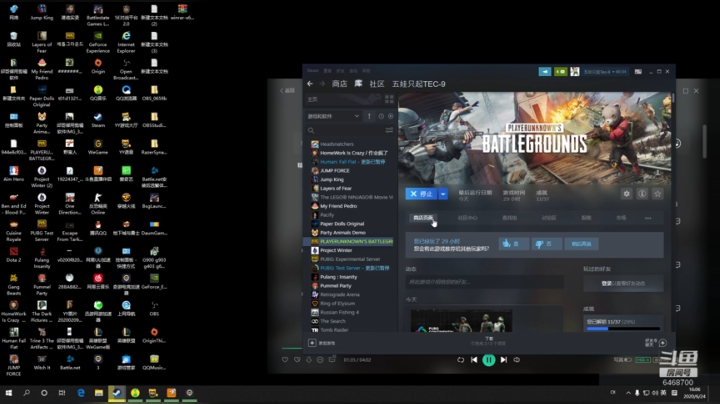Open Jump King desktop shortcut

tap(42, 12)
